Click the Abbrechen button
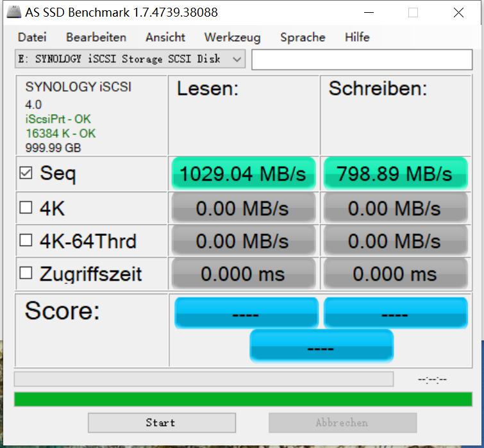This screenshot has width=484, height=448. [342, 423]
